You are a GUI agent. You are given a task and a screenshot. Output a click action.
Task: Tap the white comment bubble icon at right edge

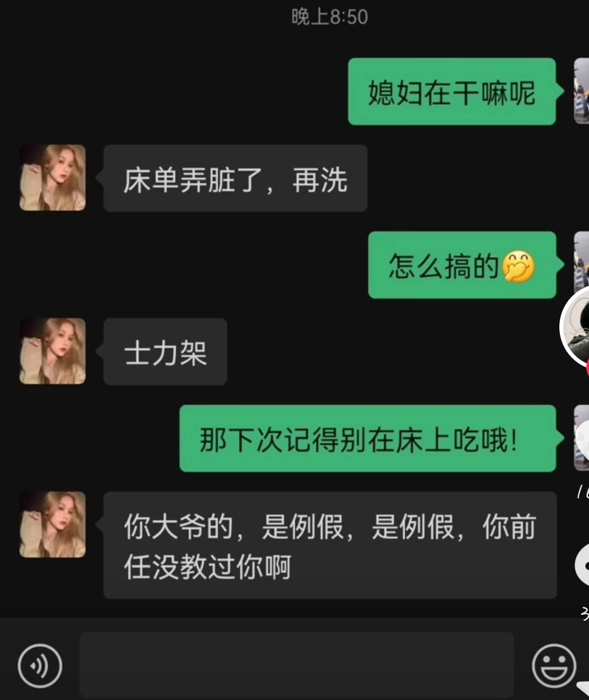pyautogui.click(x=582, y=564)
